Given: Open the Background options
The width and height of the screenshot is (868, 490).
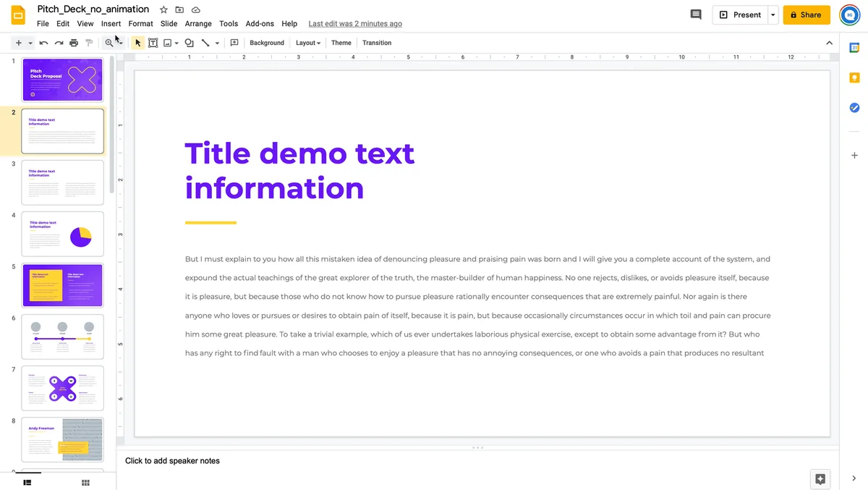Looking at the screenshot, I should tap(267, 43).
